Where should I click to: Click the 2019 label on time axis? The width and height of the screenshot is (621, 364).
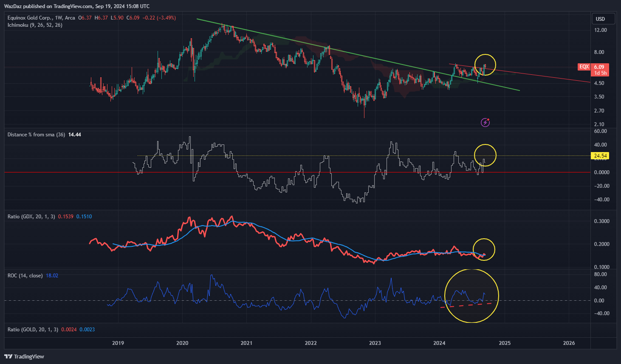pos(118,343)
